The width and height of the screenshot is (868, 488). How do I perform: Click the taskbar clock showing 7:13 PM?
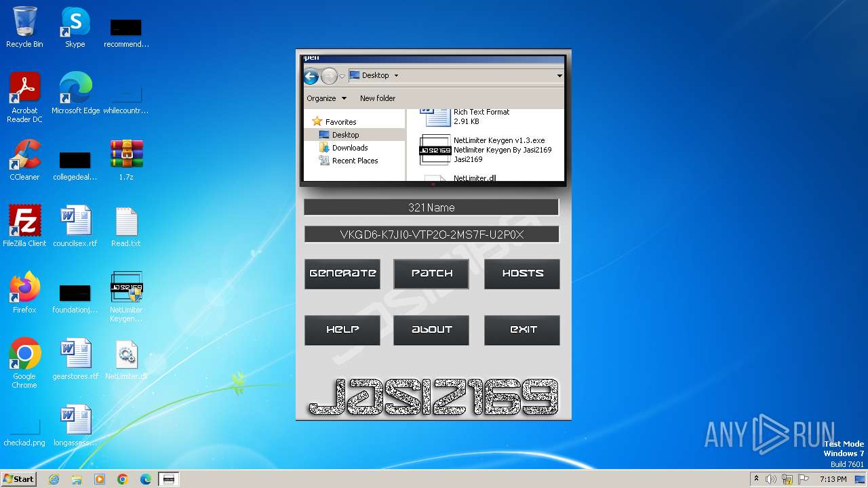coord(833,479)
